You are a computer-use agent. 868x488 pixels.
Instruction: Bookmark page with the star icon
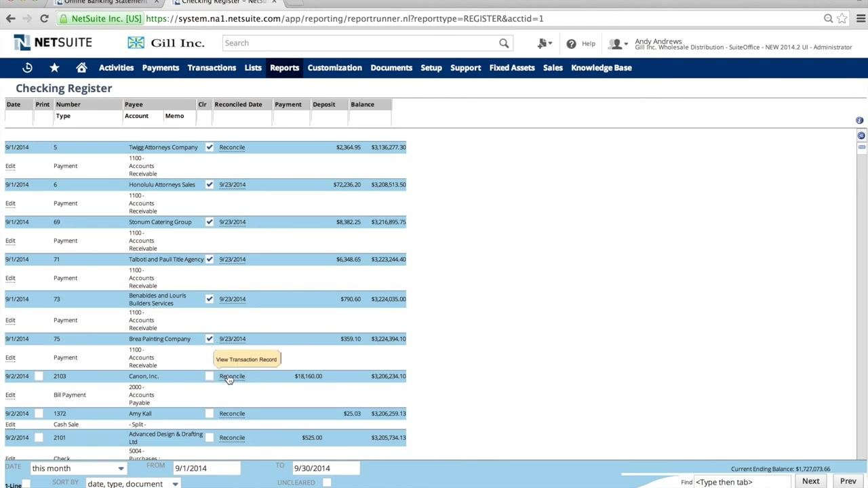point(842,18)
